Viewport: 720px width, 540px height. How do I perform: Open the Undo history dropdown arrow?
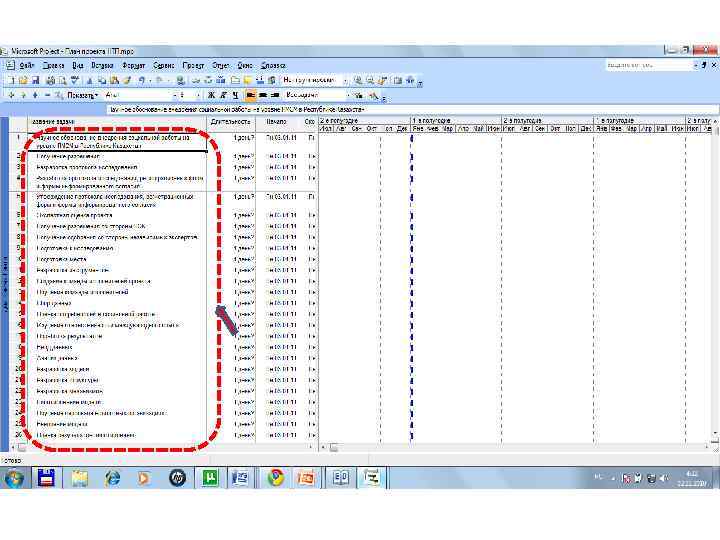(150, 80)
